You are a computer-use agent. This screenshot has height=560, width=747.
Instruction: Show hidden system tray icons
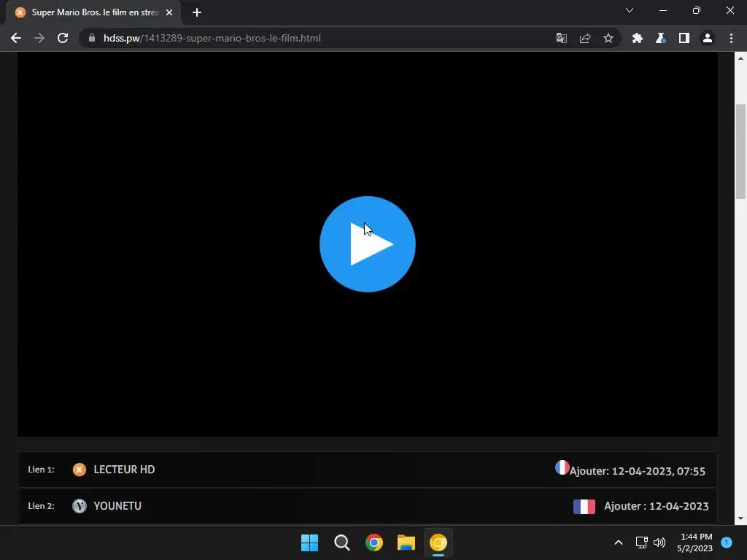(619, 542)
